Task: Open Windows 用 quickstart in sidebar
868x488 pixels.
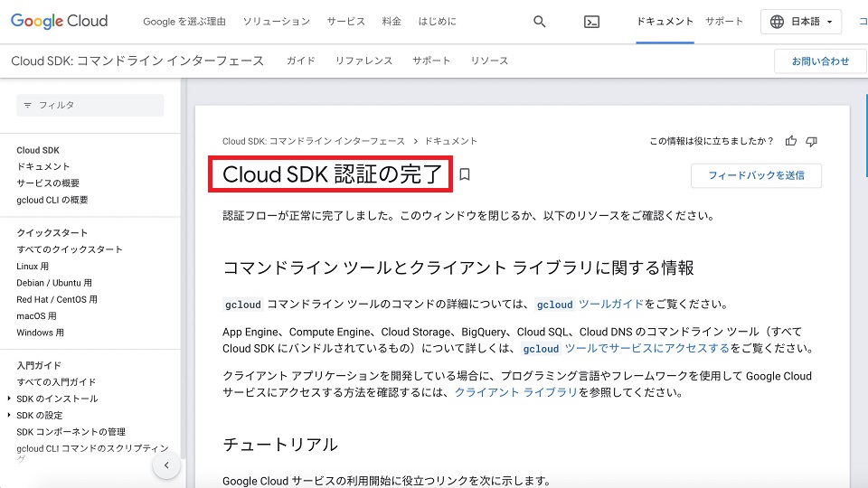Action: (x=41, y=333)
